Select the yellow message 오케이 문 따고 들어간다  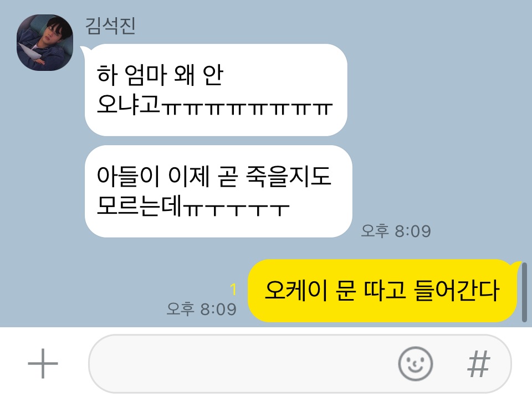point(382,291)
